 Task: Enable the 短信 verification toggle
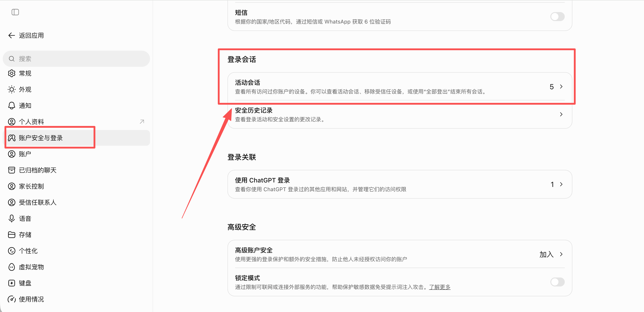tap(557, 17)
